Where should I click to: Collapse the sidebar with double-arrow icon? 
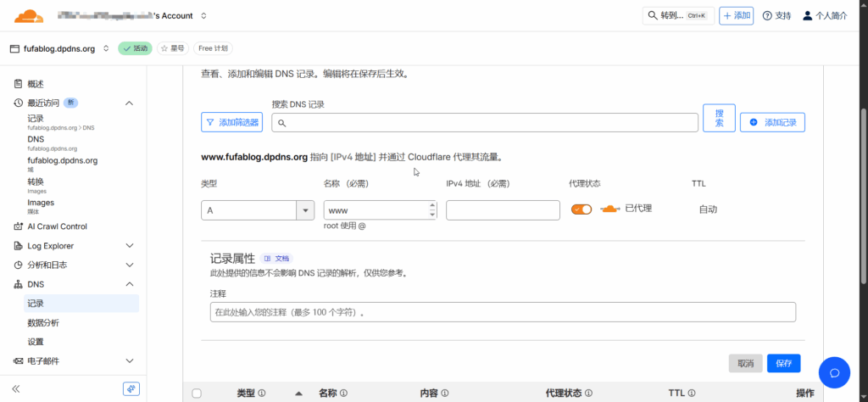[x=15, y=388]
